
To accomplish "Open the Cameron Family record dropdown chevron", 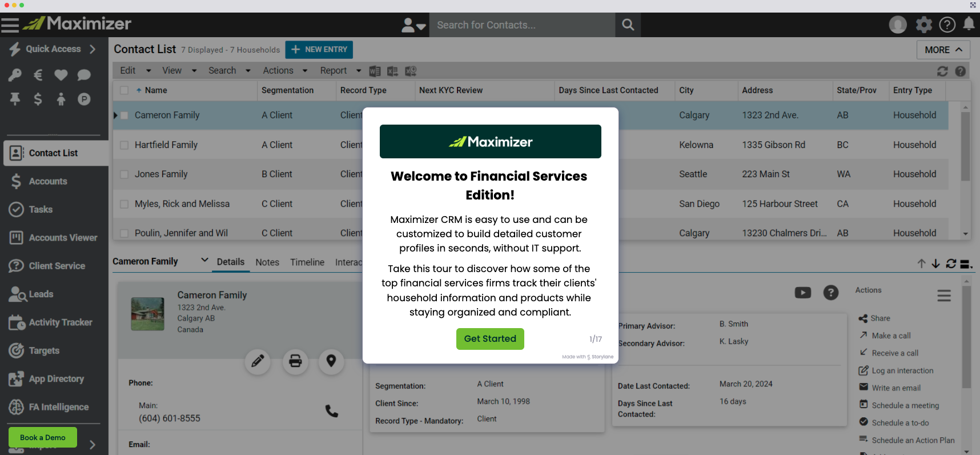I will 204,260.
